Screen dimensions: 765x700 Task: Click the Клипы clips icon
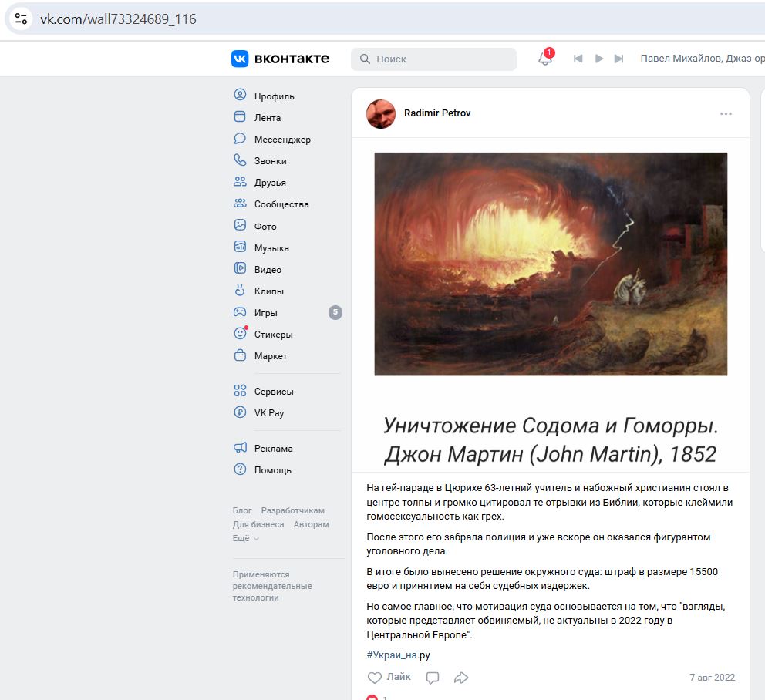tap(240, 290)
